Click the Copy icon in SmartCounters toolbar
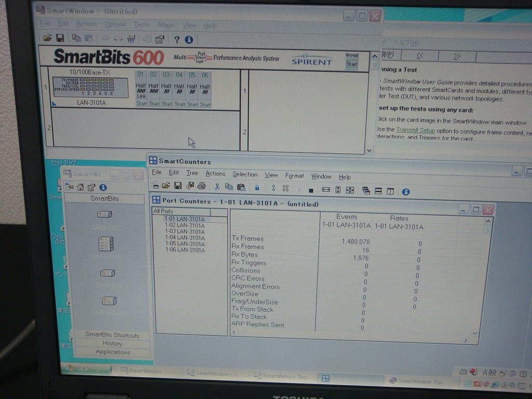The image size is (532, 399). (x=229, y=187)
